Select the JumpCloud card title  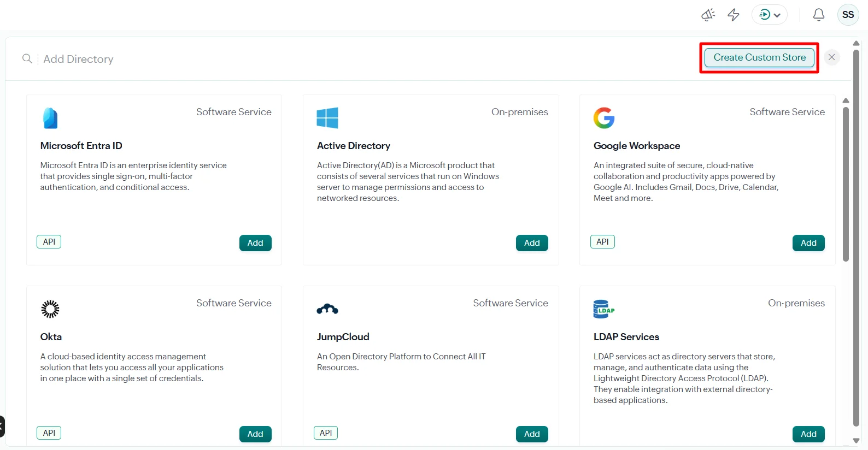(343, 337)
